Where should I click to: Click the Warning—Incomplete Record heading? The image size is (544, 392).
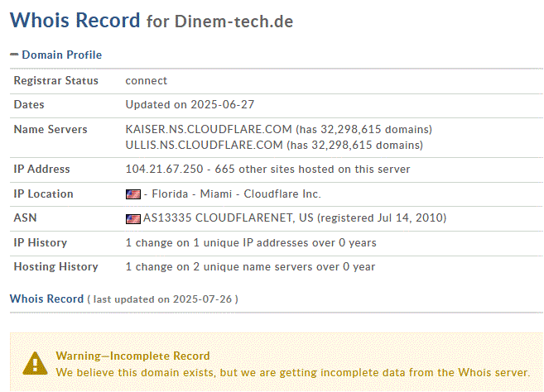pyautogui.click(x=132, y=356)
